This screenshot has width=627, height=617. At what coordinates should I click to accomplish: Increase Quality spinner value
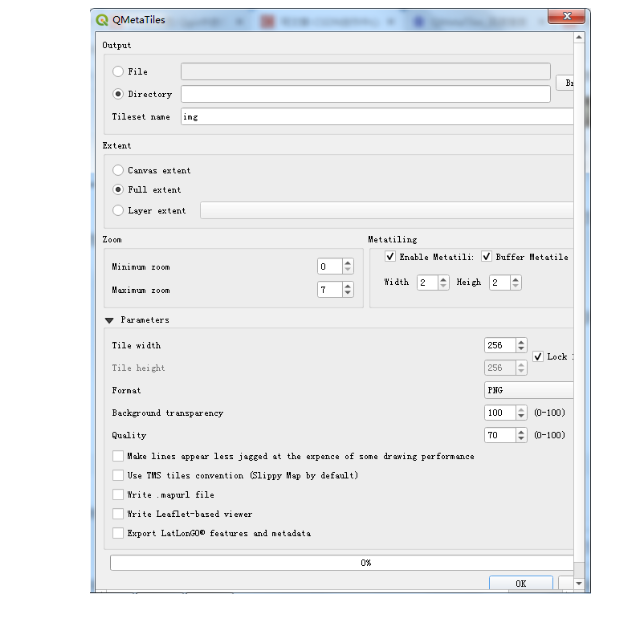521,432
